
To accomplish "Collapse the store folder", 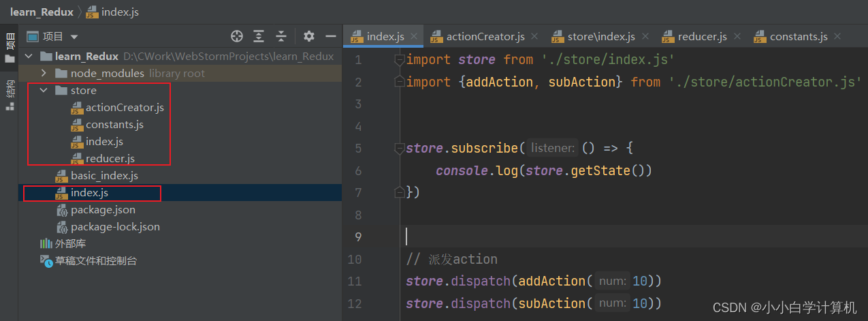I will coord(44,90).
